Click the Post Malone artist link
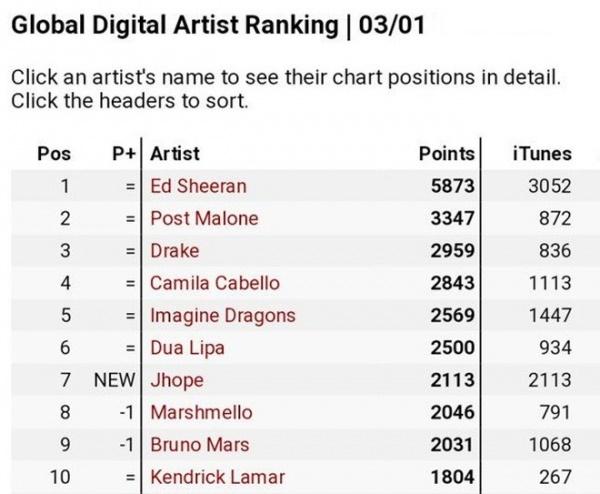The image size is (600, 494). coord(204,218)
